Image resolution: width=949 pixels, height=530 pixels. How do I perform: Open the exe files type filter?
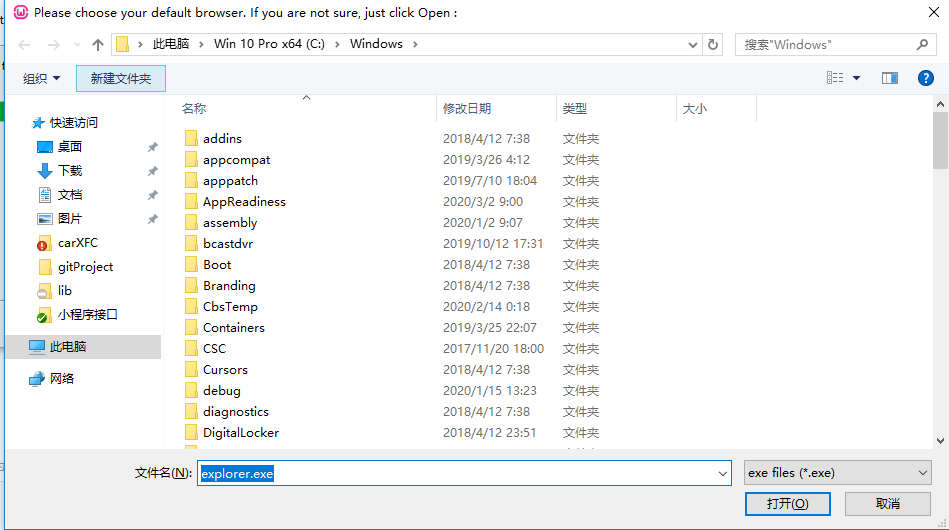coord(838,473)
